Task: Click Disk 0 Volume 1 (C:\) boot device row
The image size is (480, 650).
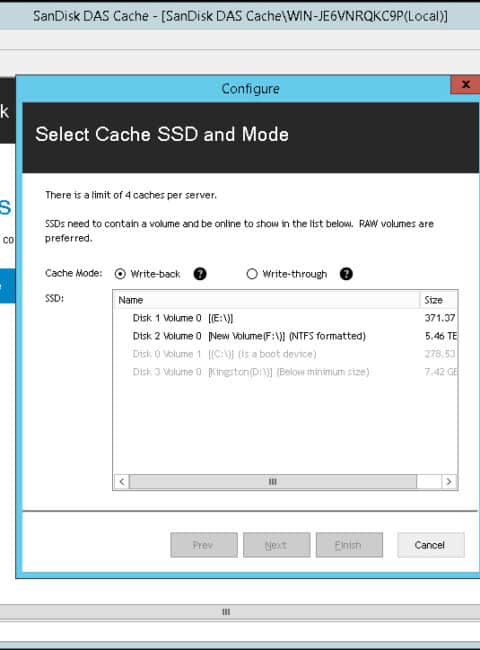Action: click(285, 354)
